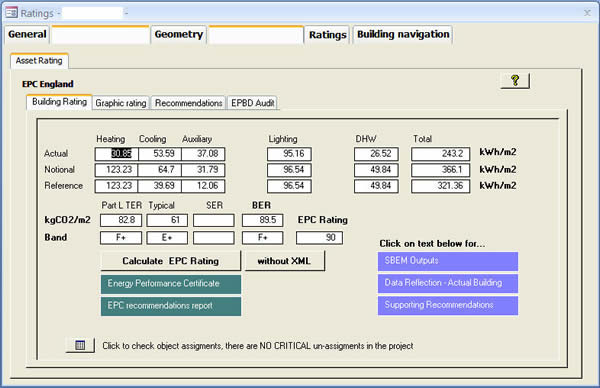Click the BER band field F+
The width and height of the screenshot is (600, 388).
click(262, 238)
